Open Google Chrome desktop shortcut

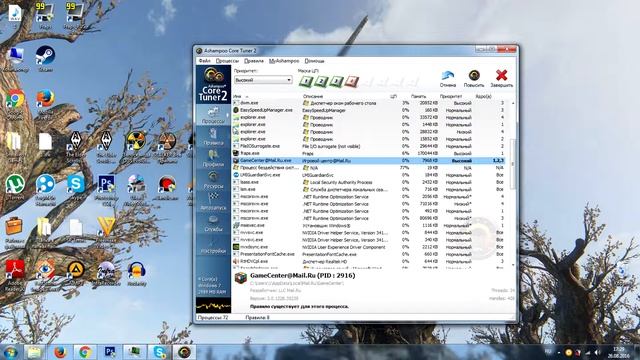pos(15,104)
